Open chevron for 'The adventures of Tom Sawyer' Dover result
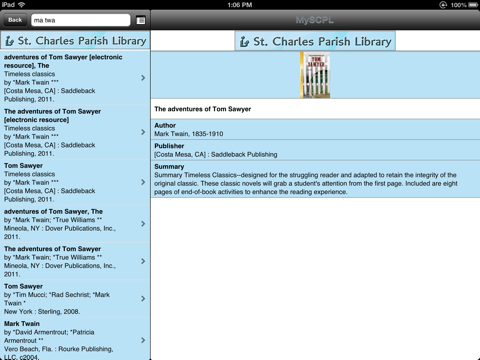This screenshot has height=360, width=480. click(x=143, y=261)
